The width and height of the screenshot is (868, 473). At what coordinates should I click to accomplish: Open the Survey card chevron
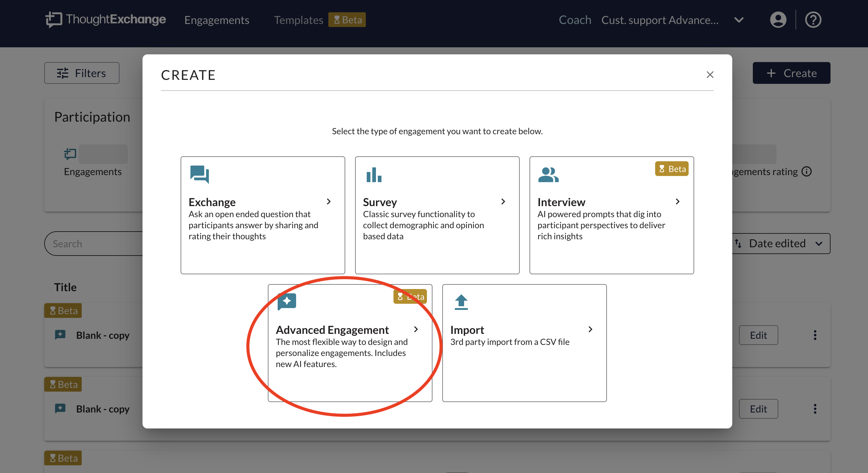(x=503, y=201)
